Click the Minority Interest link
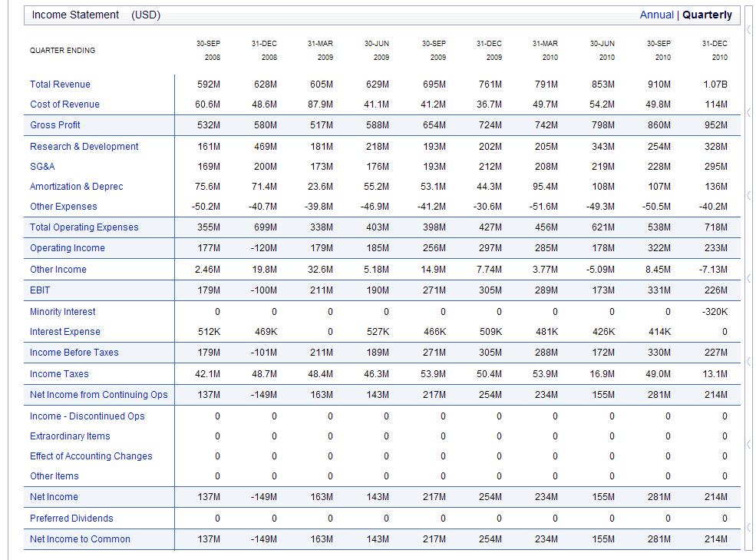Image resolution: width=756 pixels, height=560 pixels. pyautogui.click(x=62, y=312)
